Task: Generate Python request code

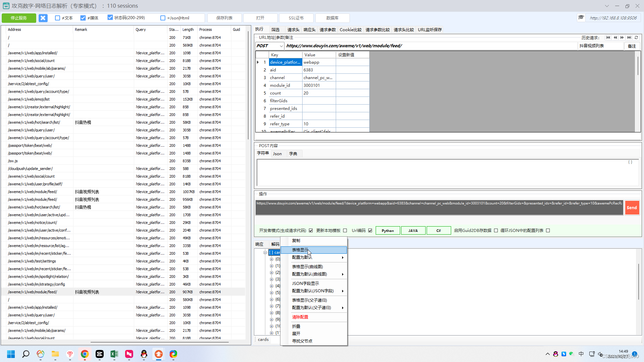Action: pos(388,231)
